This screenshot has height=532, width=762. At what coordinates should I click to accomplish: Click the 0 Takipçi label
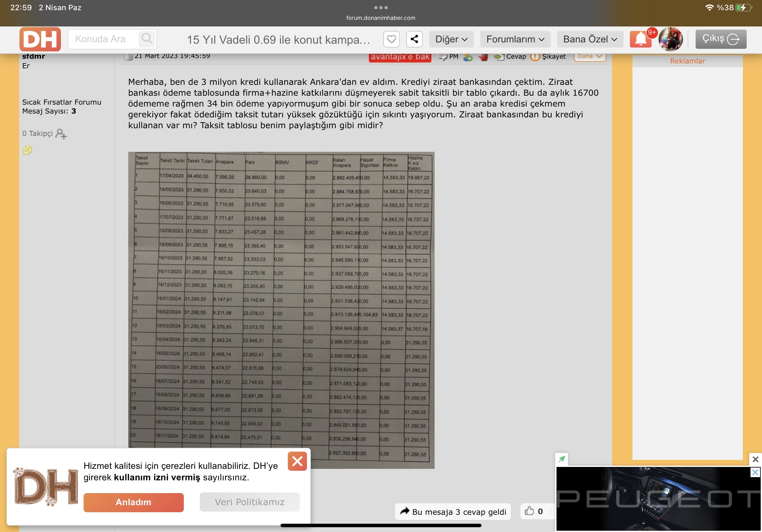coord(38,133)
